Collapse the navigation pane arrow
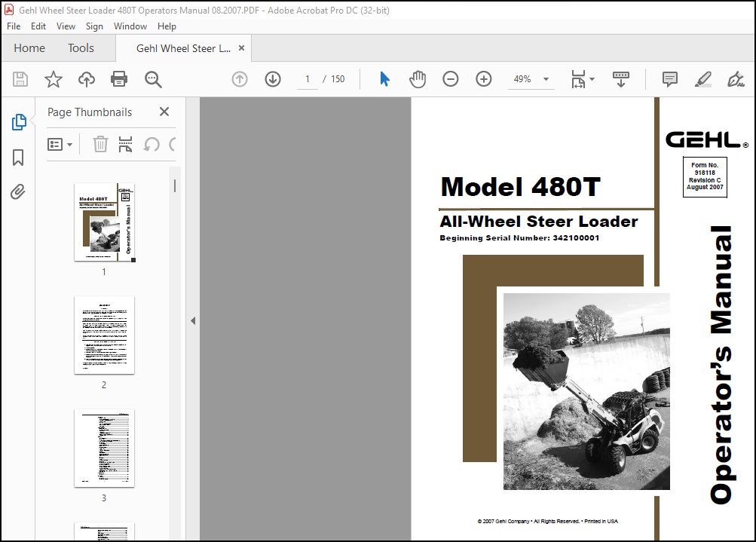The image size is (756, 542). pyautogui.click(x=193, y=320)
